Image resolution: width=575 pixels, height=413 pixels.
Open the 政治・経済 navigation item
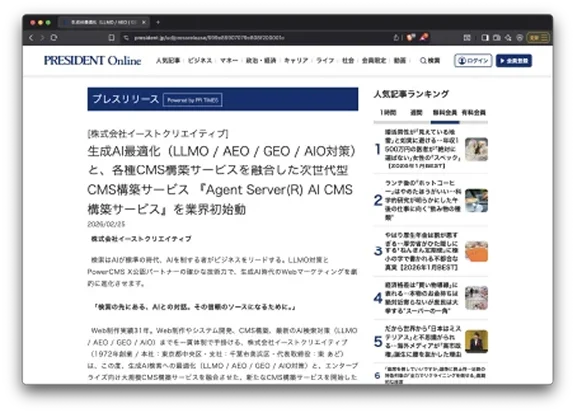coord(261,61)
